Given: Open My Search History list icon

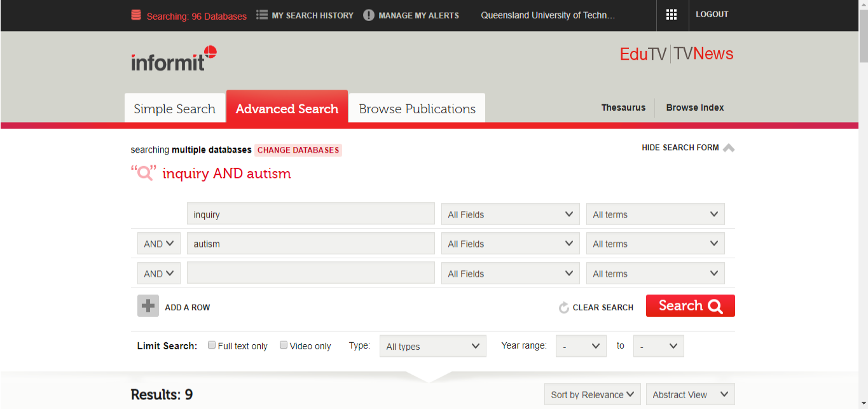Looking at the screenshot, I should pos(262,15).
